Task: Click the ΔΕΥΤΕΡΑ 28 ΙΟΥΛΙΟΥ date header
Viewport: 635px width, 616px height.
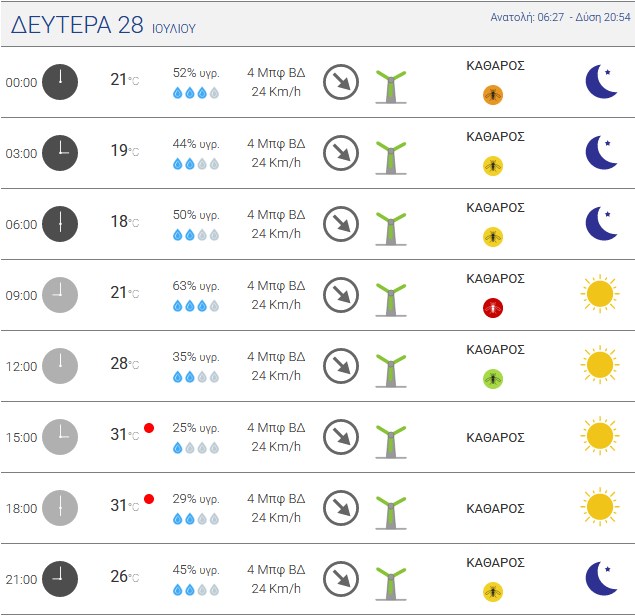Action: (103, 25)
